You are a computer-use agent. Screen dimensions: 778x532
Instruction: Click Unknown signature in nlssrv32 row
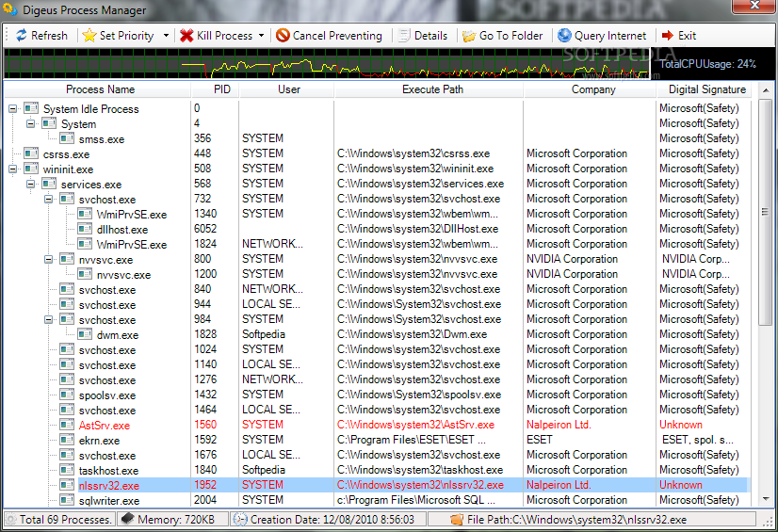(681, 485)
